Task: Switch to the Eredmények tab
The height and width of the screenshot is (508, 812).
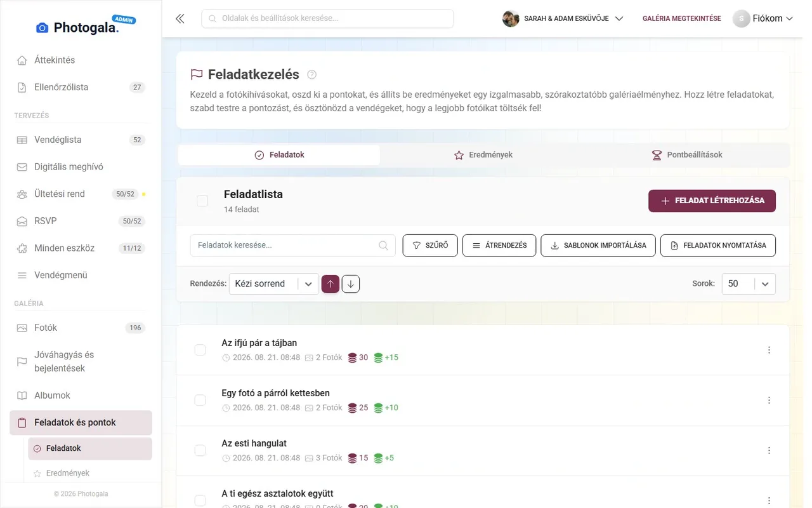Action: pyautogui.click(x=483, y=155)
